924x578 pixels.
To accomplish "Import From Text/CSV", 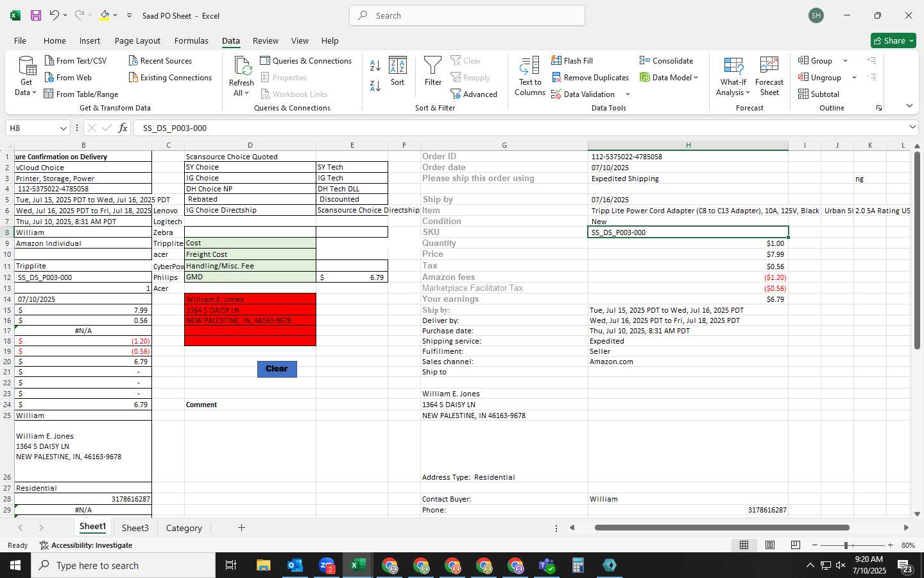I will (76, 60).
